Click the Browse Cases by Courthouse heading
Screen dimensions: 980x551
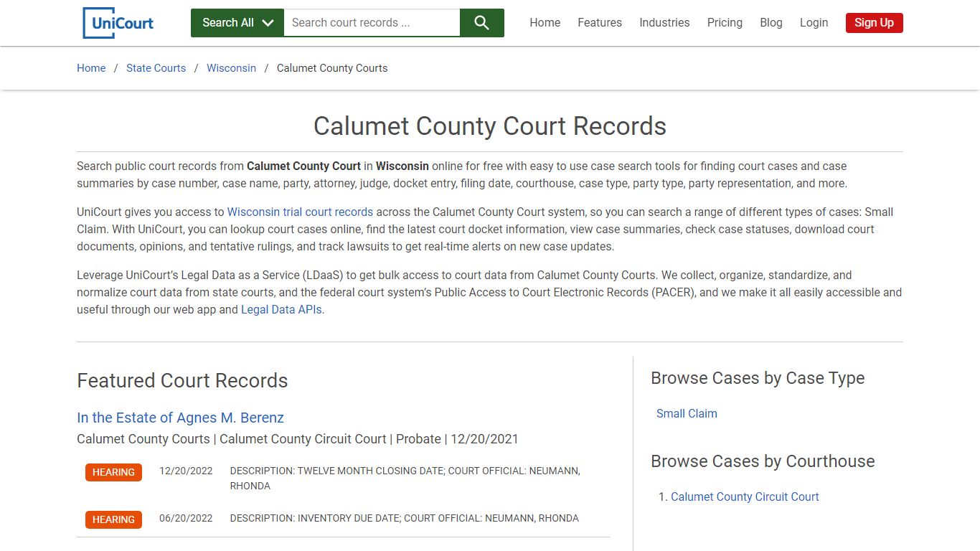[x=763, y=461]
